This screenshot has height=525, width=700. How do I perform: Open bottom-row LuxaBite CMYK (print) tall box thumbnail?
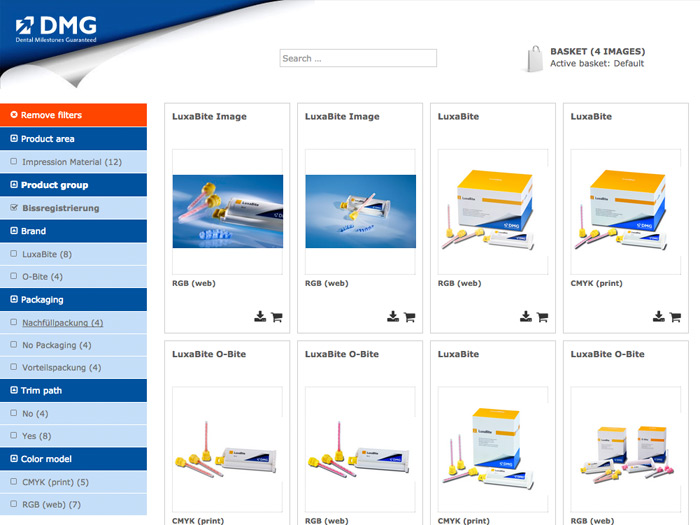pyautogui.click(x=493, y=449)
